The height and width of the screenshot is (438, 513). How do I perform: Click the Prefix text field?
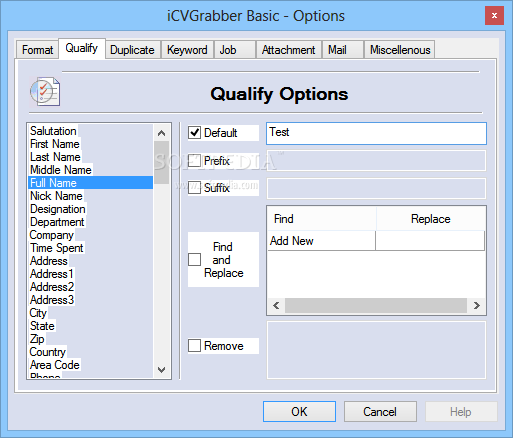pos(376,161)
